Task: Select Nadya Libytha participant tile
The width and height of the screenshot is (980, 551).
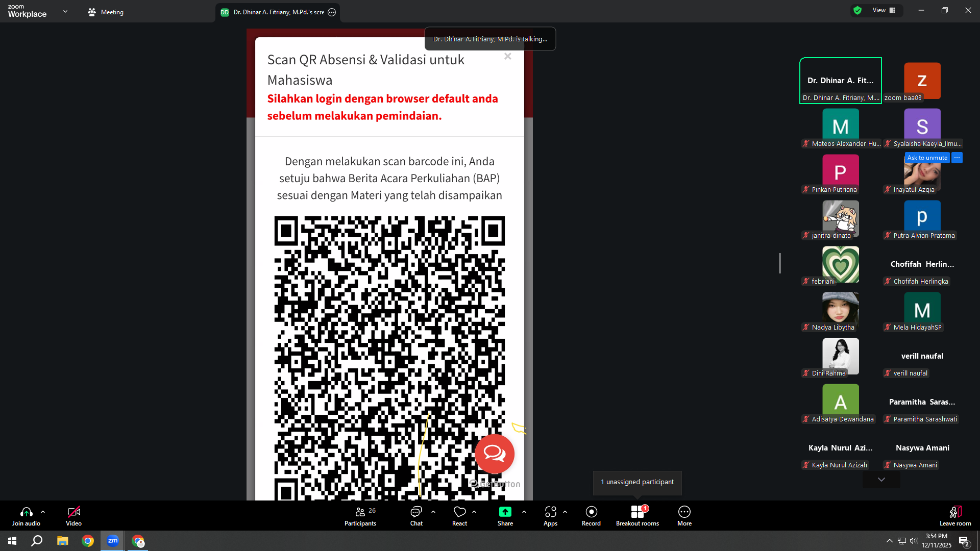Action: point(840,310)
